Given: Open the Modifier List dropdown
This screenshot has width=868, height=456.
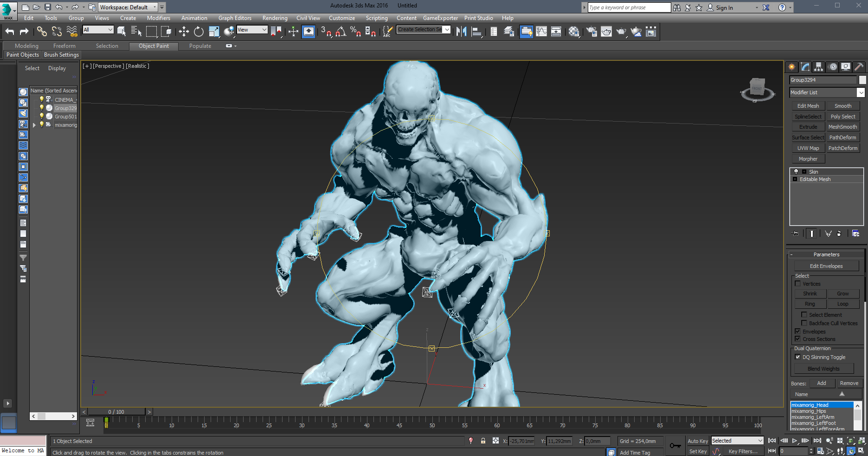Looking at the screenshot, I should [861, 92].
